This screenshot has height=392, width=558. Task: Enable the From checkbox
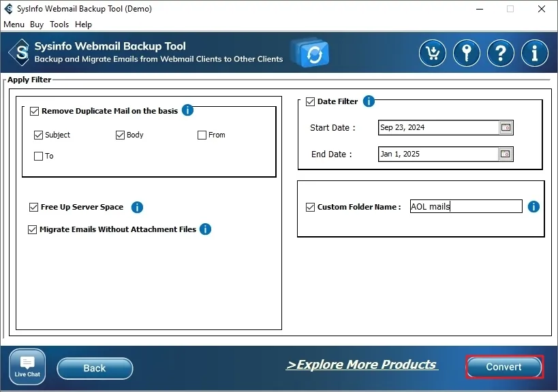[x=202, y=135]
